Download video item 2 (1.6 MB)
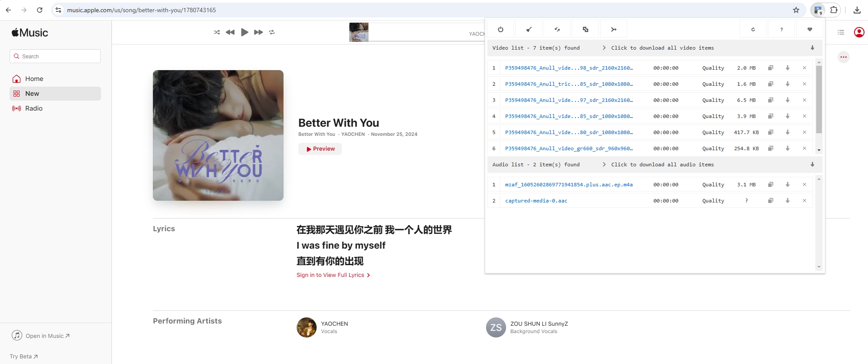This screenshot has height=364, width=868. 787,84
